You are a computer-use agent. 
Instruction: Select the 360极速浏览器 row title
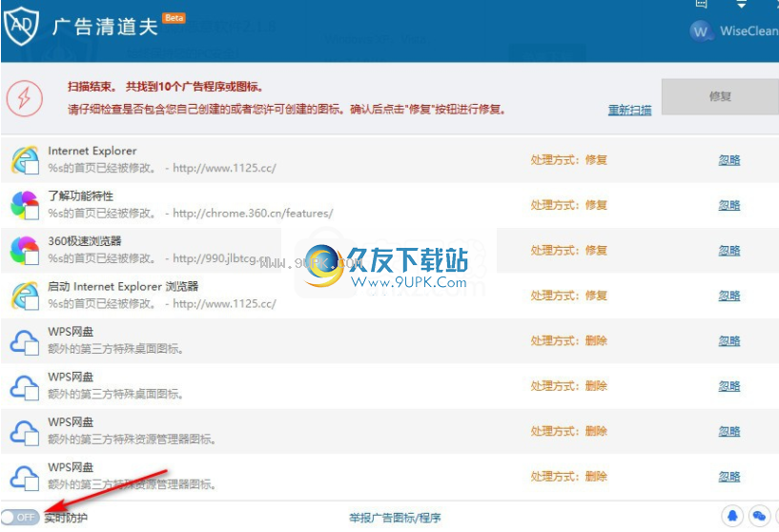coord(85,241)
